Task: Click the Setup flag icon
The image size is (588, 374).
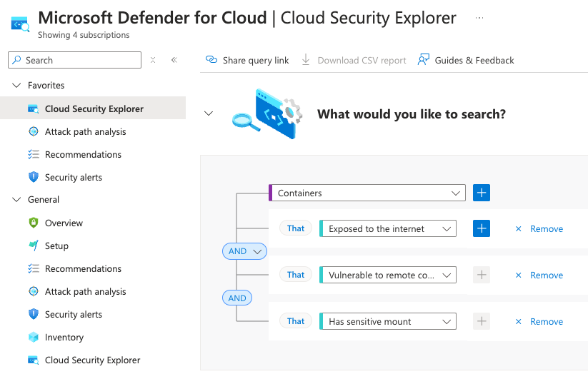Action: click(34, 246)
